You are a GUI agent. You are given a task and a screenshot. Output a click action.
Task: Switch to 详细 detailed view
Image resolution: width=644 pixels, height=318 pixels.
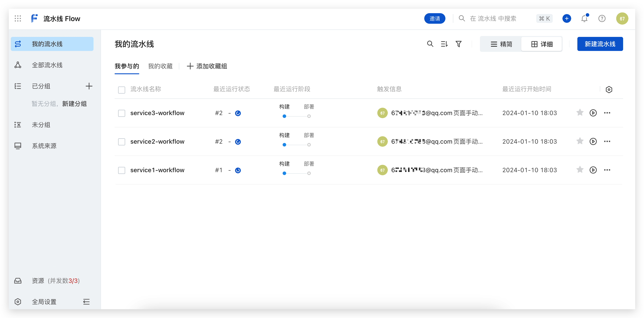pos(542,44)
